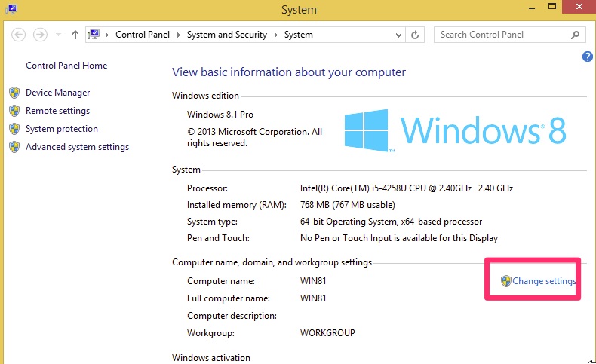Click the System protection shield icon

[14, 129]
